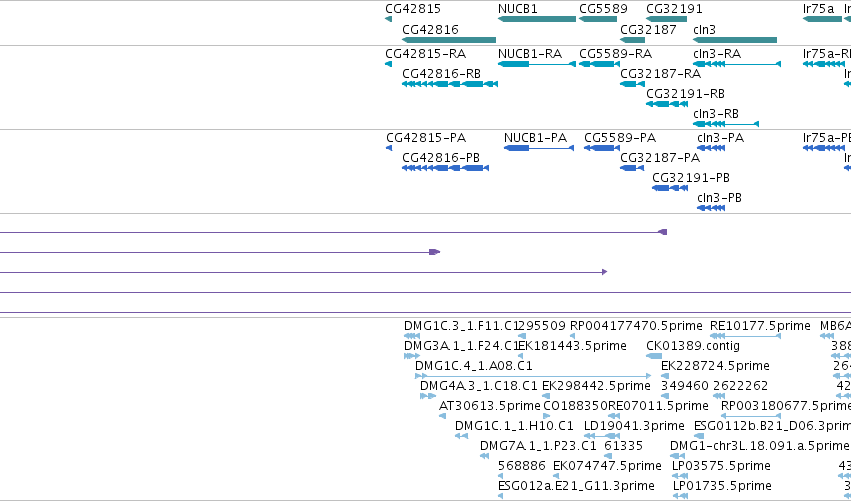Select the EK181443.5prime EST label

point(573,346)
